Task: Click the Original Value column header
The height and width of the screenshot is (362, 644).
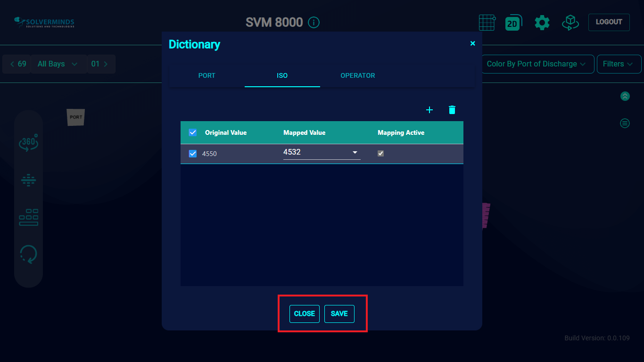Action: pyautogui.click(x=226, y=133)
